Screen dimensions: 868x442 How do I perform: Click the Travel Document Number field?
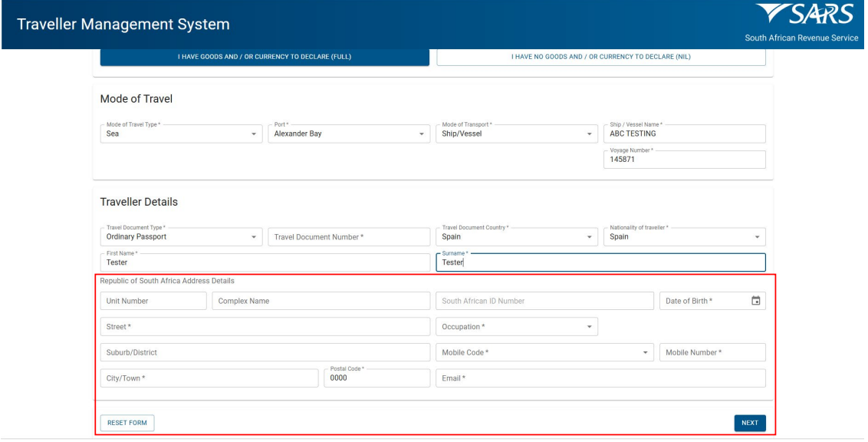tap(349, 237)
